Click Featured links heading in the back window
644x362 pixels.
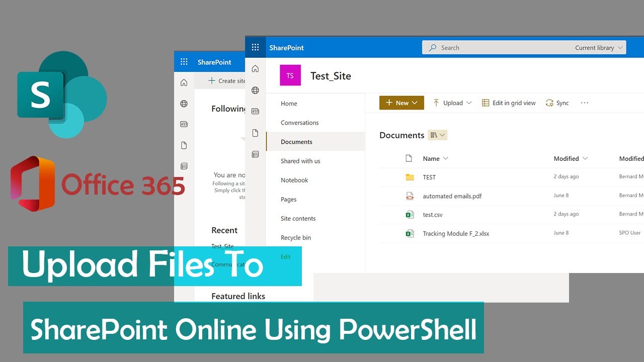238,296
